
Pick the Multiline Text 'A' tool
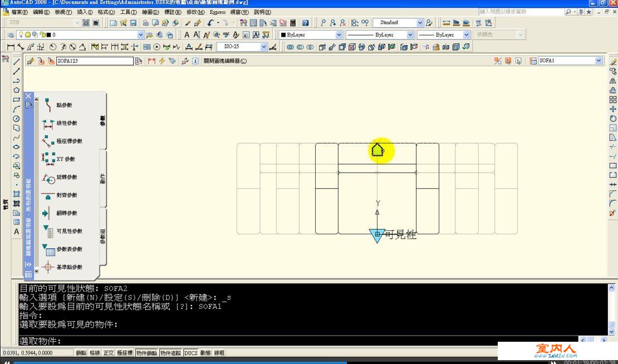[x=16, y=232]
